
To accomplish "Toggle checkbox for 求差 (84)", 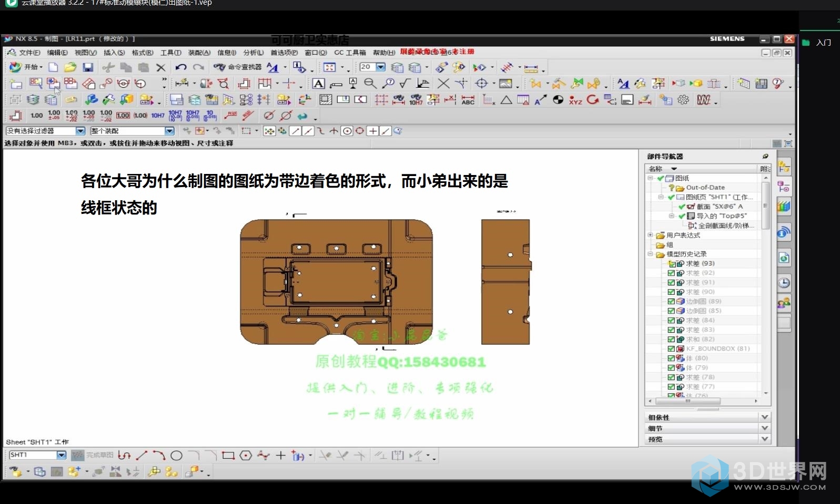I will click(671, 321).
